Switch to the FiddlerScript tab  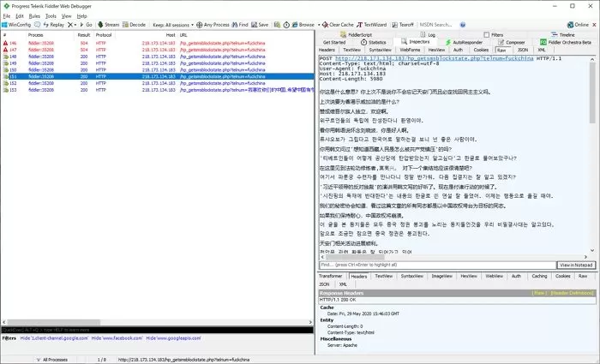click(x=357, y=34)
